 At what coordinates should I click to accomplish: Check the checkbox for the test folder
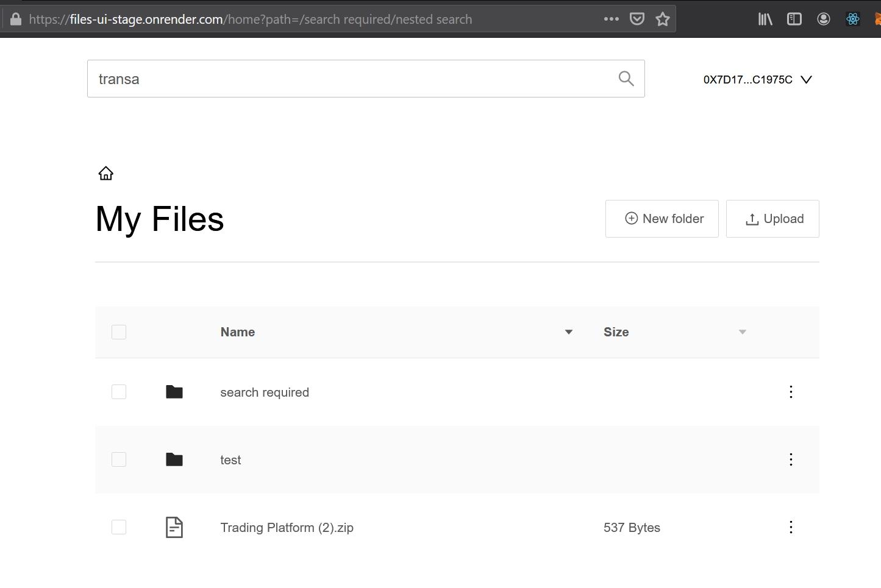coord(118,459)
